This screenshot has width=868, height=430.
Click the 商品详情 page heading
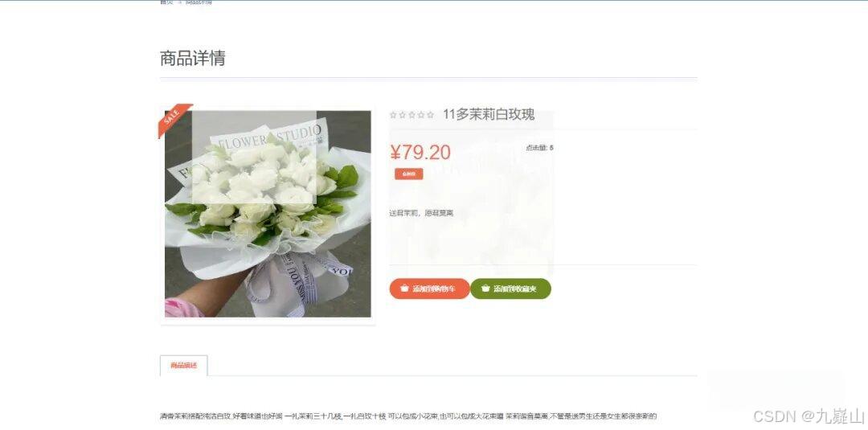pos(193,58)
